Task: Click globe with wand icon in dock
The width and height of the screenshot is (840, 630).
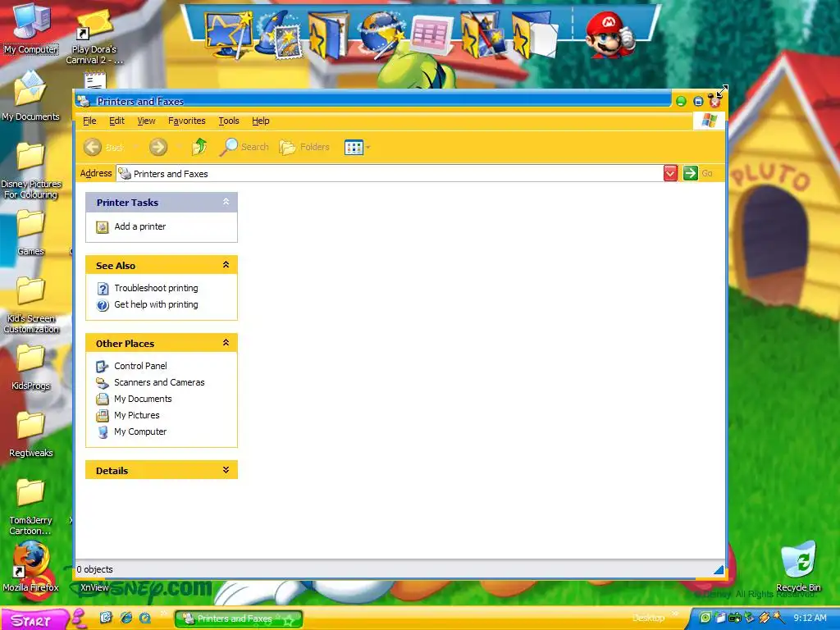Action: [381, 34]
